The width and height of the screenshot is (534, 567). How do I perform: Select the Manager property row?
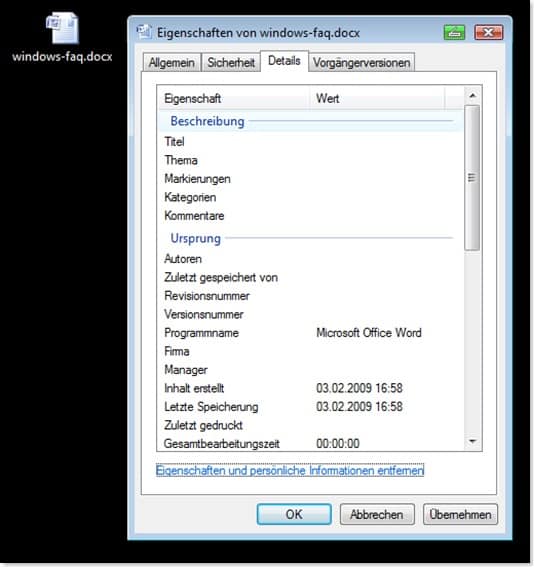[x=311, y=370]
